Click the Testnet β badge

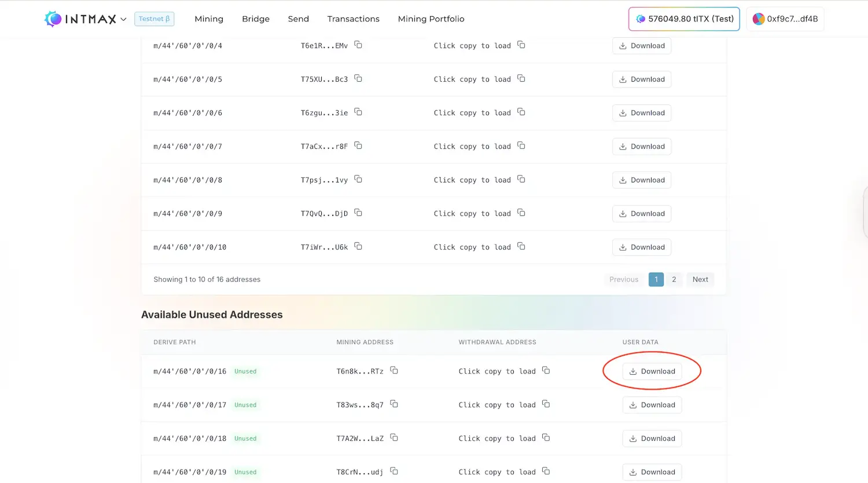(x=155, y=19)
